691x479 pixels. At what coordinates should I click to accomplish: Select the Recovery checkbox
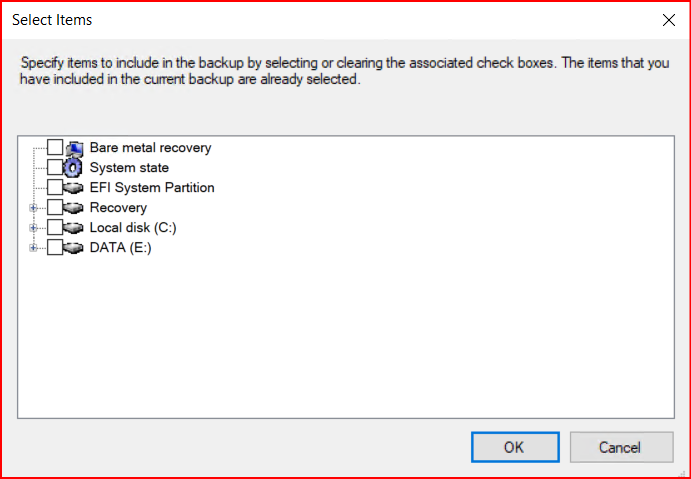click(x=55, y=208)
